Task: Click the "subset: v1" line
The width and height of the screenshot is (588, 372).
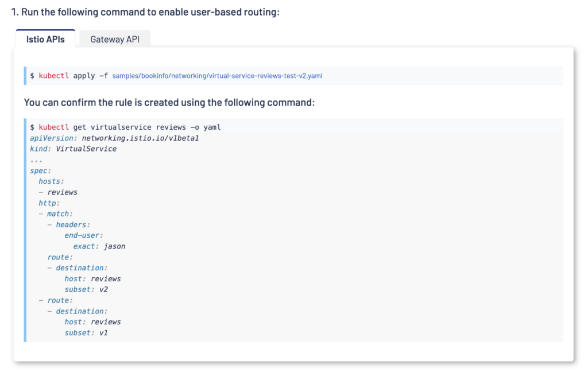Action: 86,333
